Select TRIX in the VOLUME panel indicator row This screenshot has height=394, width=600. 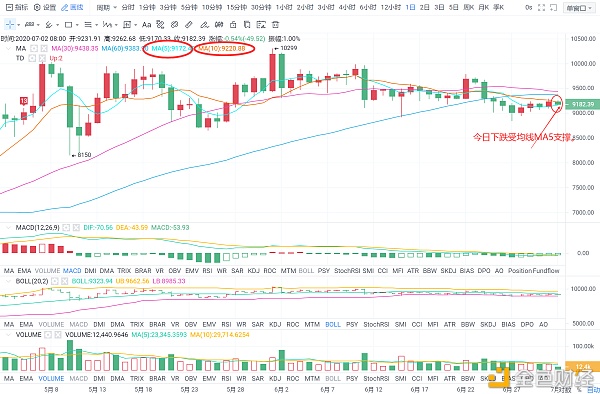[x=137, y=379]
